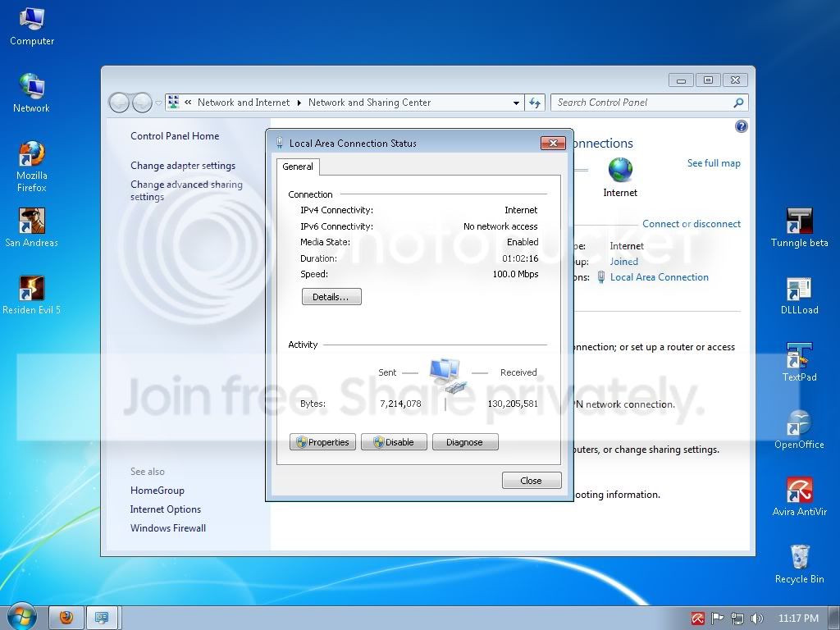Select the General tab
The image size is (840, 630).
(298, 167)
